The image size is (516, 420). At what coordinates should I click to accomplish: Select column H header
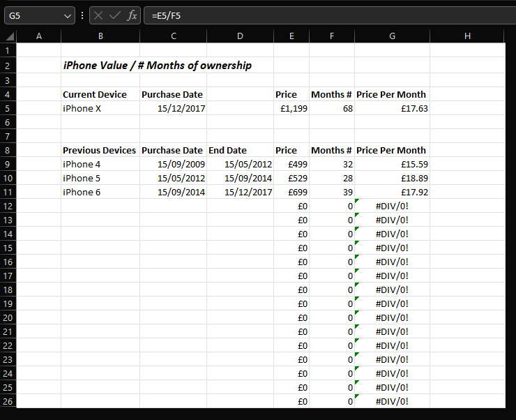(467, 36)
